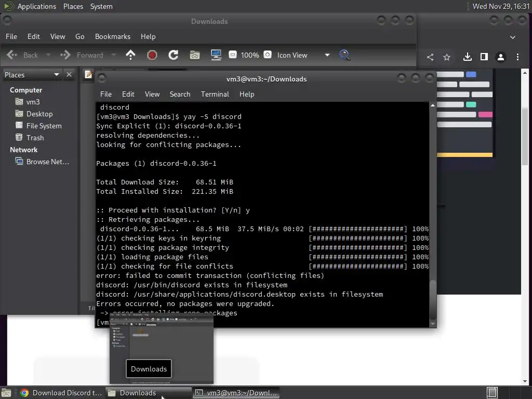Open the Computer icon in toolbar
Viewport: 532px width, 399px height.
coord(216,55)
